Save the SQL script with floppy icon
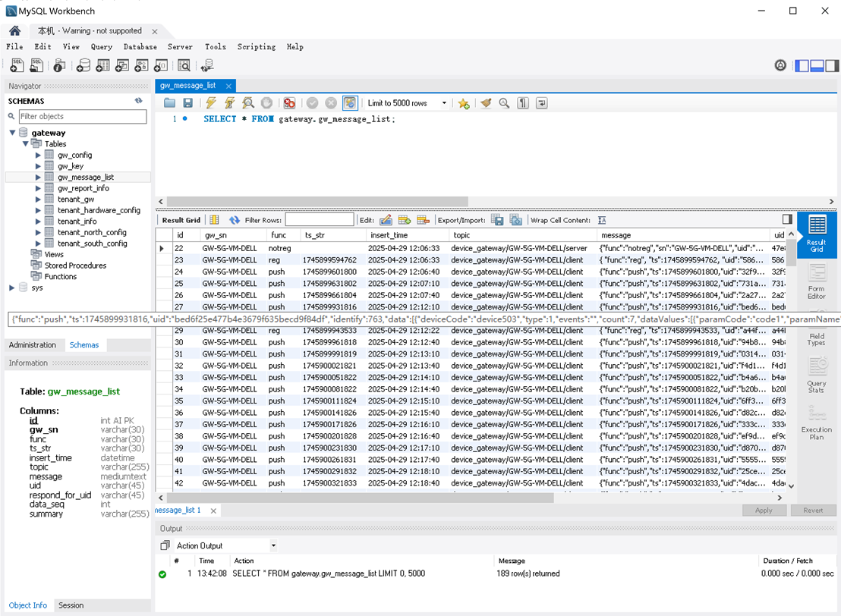The height and width of the screenshot is (616, 841). [x=187, y=103]
